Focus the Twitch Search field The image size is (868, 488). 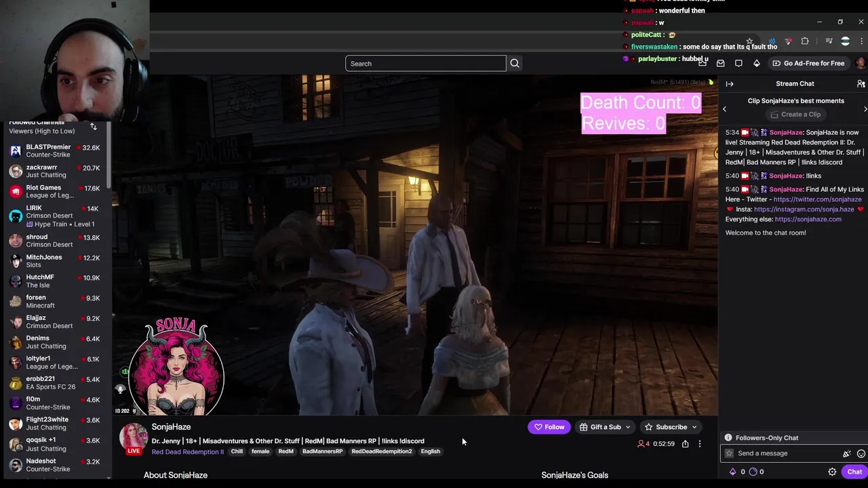[x=426, y=64]
